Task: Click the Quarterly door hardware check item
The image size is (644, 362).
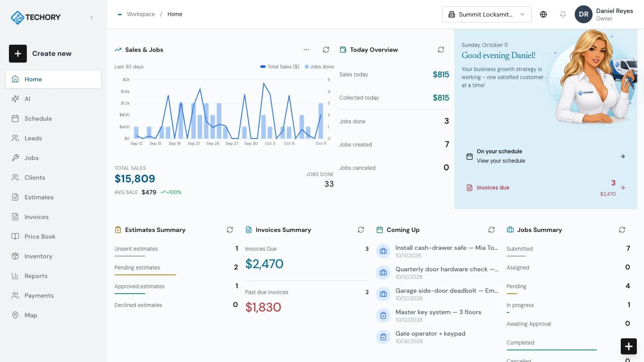Action: tap(437, 273)
